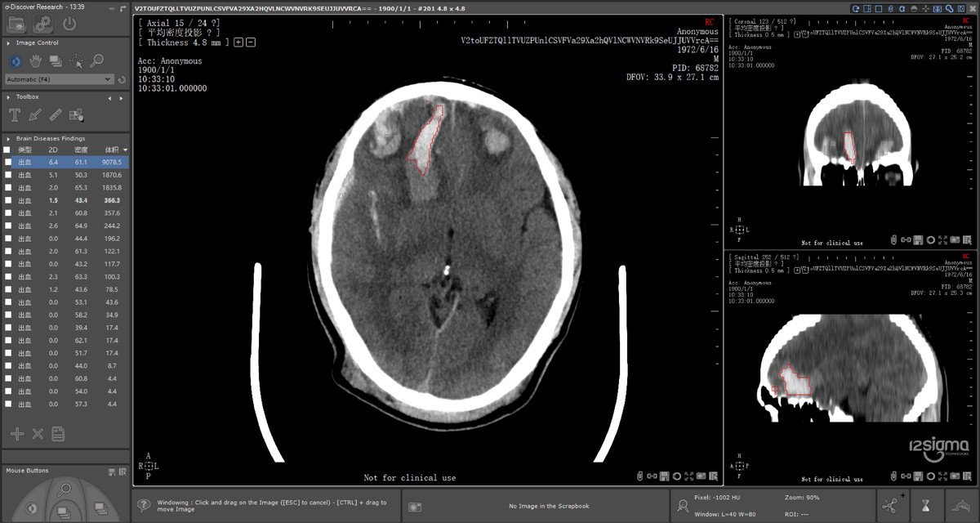Check the finding with volume 244.2
980x523 pixels.
click(9, 226)
